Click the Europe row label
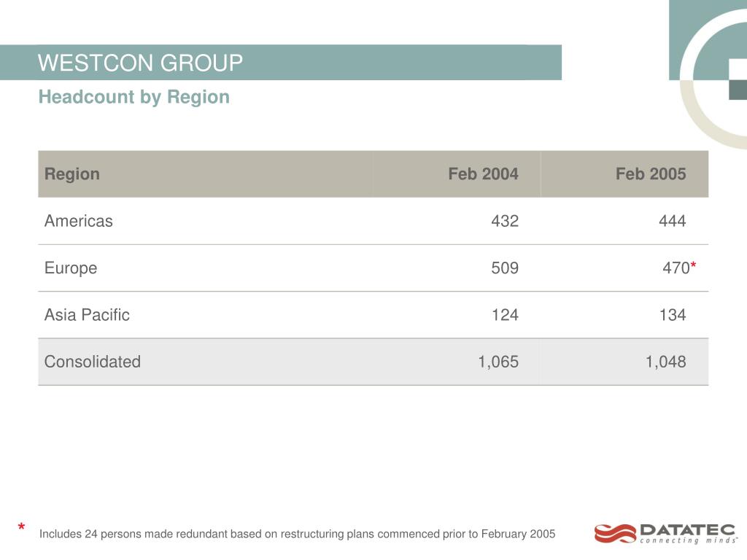Viewport: 747px width, 560px height. click(x=71, y=268)
